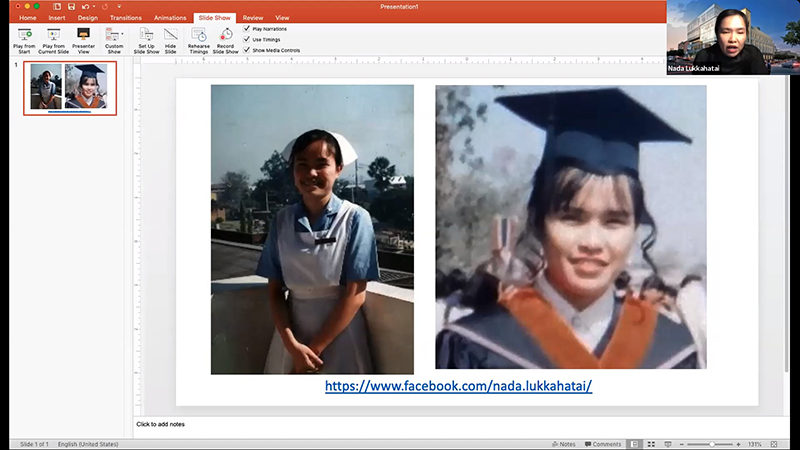Viewport: 800px width, 450px height.
Task: Open the Transitions tab
Action: pyautogui.click(x=126, y=18)
